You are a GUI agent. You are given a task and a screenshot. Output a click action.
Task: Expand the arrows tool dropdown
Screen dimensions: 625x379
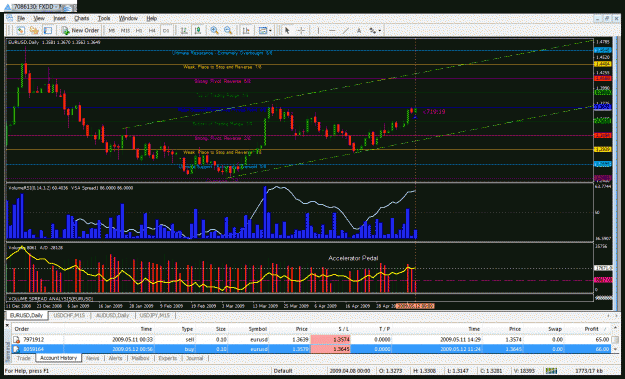point(380,30)
